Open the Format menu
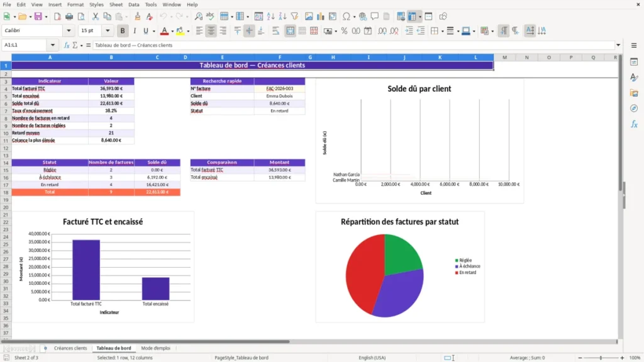Screen dimensions: 644x362 [75, 4]
